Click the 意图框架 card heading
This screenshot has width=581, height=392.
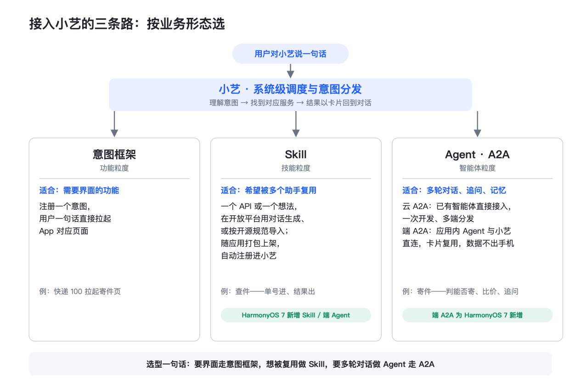pos(114,154)
